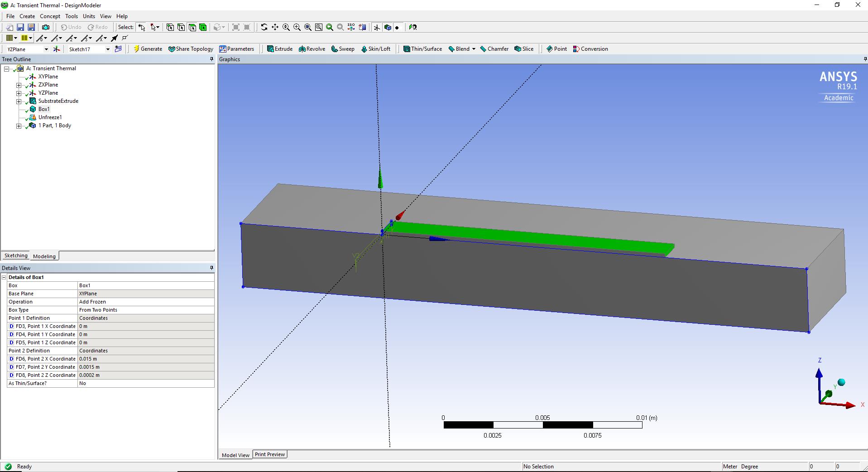Click the Chamfer tool

(494, 49)
